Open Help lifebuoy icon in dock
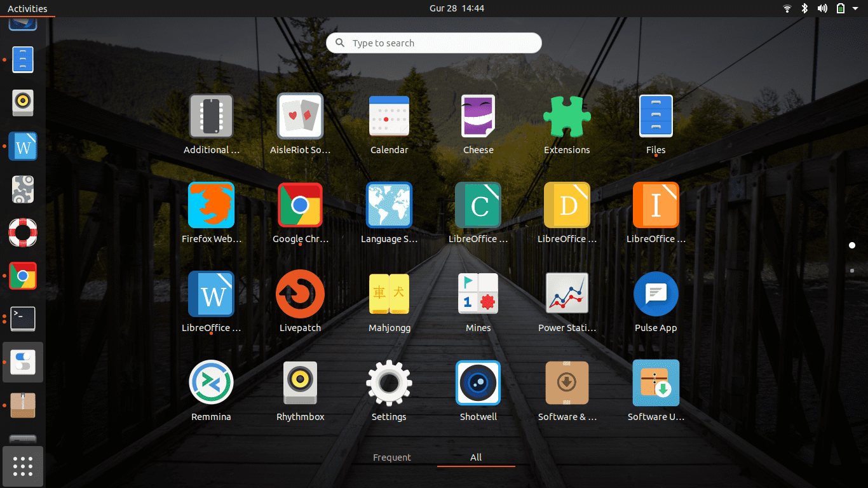 [x=23, y=233]
